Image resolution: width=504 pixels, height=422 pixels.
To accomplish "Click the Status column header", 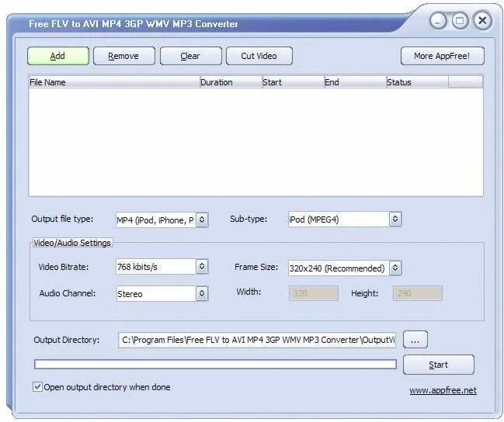I will tap(417, 82).
